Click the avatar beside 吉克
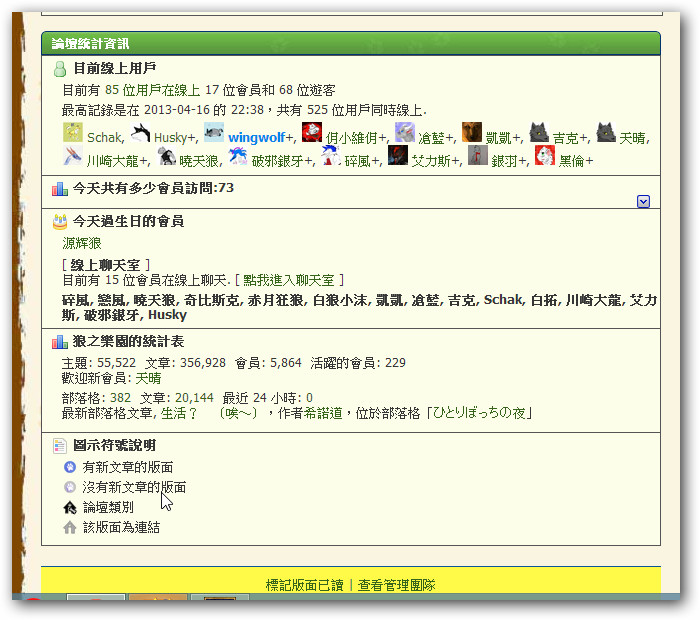This screenshot has width=700, height=620. pyautogui.click(x=538, y=133)
